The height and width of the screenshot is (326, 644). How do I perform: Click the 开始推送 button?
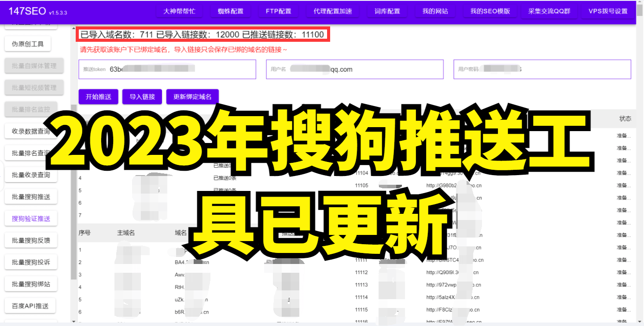[x=98, y=97]
